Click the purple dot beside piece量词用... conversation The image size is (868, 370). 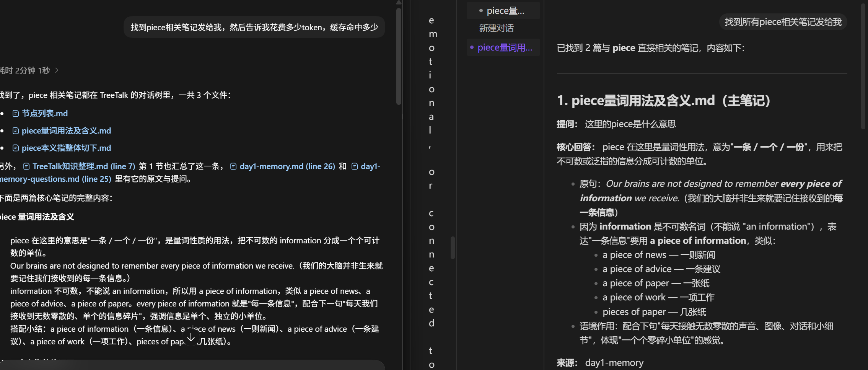472,47
